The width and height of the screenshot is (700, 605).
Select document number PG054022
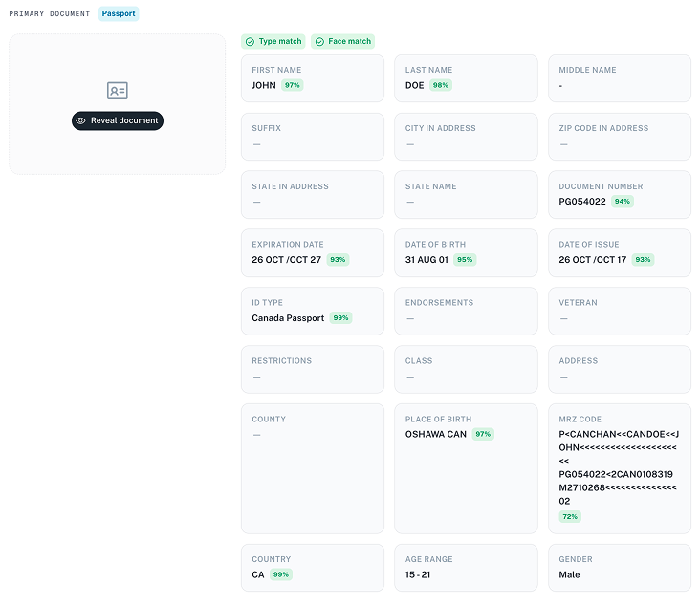click(x=582, y=202)
